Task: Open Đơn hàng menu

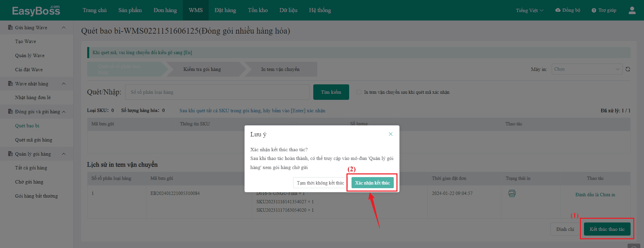Action: (165, 10)
